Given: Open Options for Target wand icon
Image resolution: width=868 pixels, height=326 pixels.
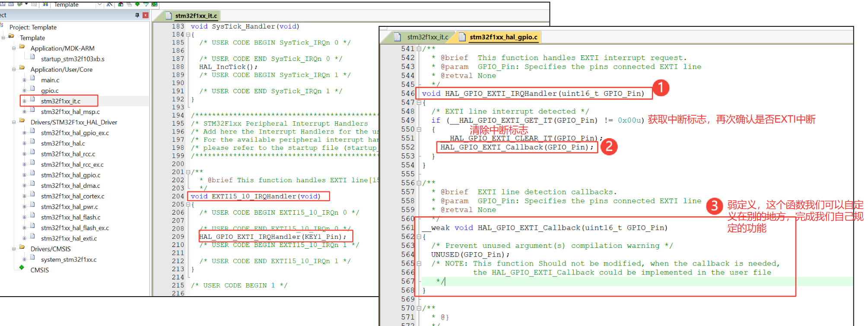Looking at the screenshot, I should coord(110,4).
